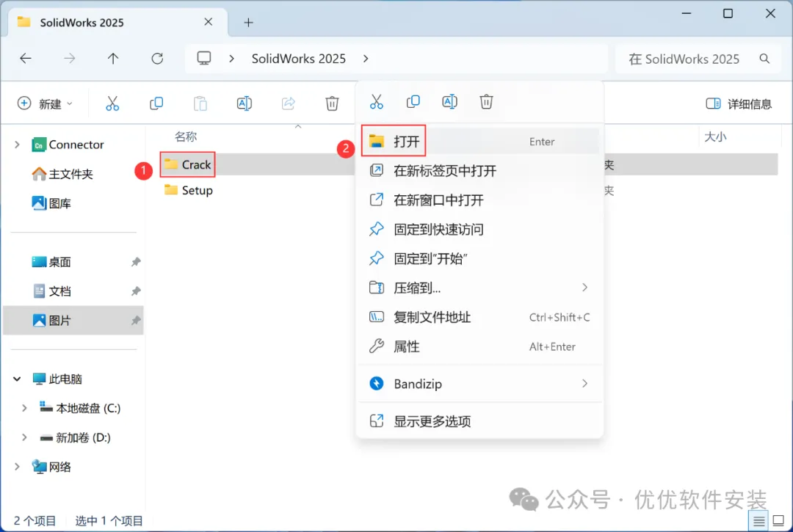Select 此电脑 in the sidebar

(57, 379)
